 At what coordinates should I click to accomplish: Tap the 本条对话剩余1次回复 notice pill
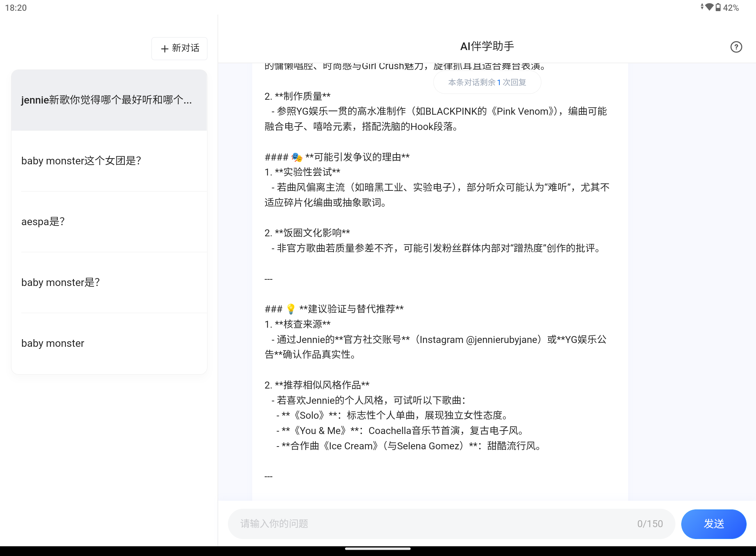tap(487, 82)
